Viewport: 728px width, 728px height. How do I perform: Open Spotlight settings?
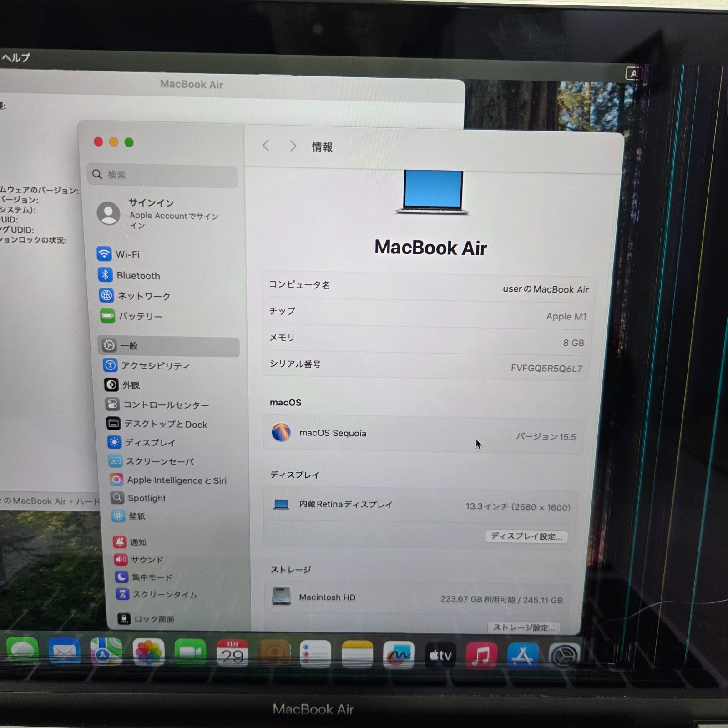point(146,498)
